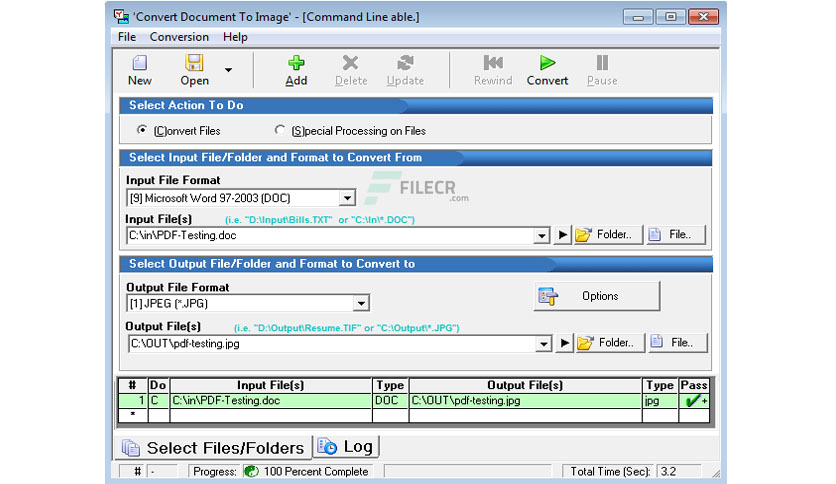The width and height of the screenshot is (836, 484).
Task: Open the Conversion menu
Action: pyautogui.click(x=179, y=37)
